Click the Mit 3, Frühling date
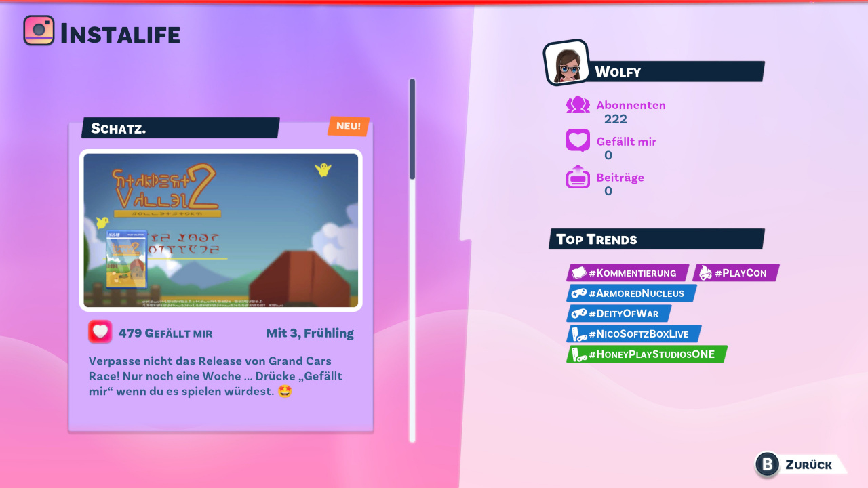This screenshot has height=488, width=868. click(x=310, y=333)
